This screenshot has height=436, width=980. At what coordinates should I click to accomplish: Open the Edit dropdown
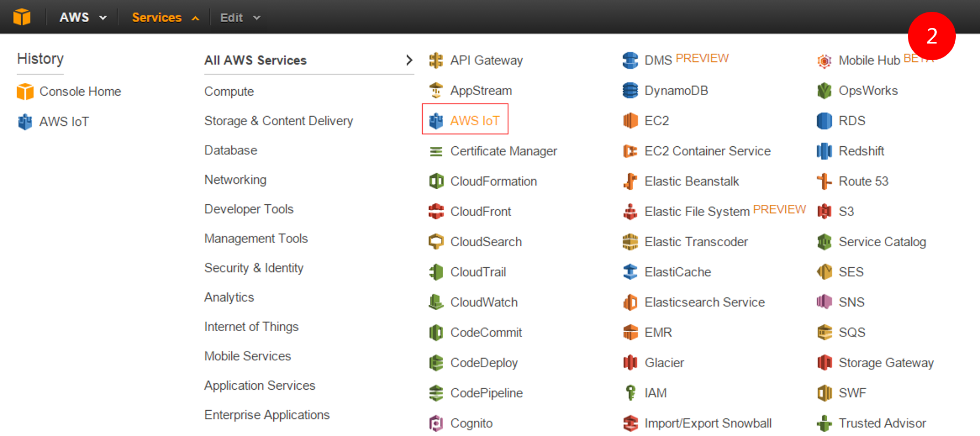[x=240, y=18]
